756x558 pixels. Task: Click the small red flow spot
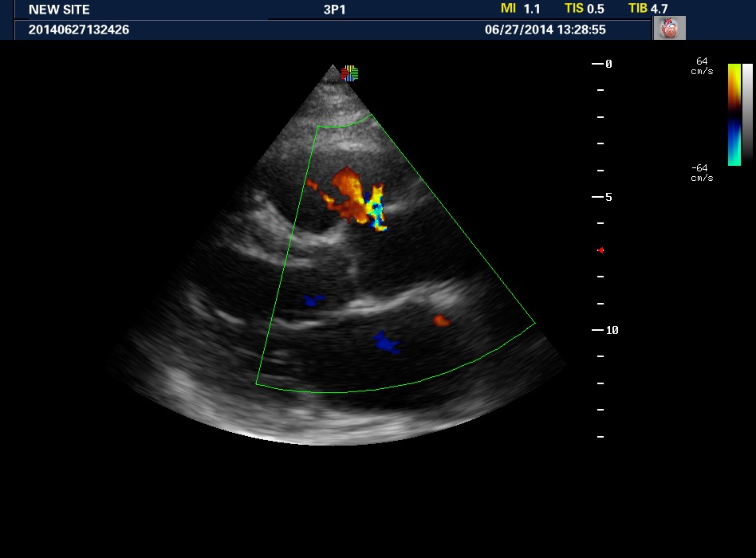coord(441,320)
